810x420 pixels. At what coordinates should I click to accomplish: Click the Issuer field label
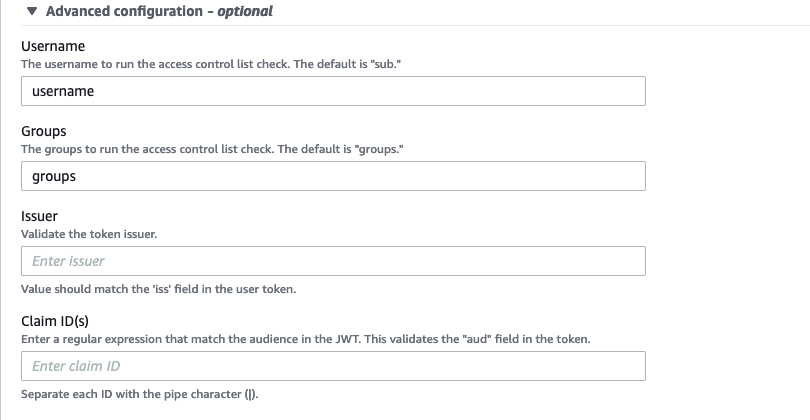pos(39,216)
